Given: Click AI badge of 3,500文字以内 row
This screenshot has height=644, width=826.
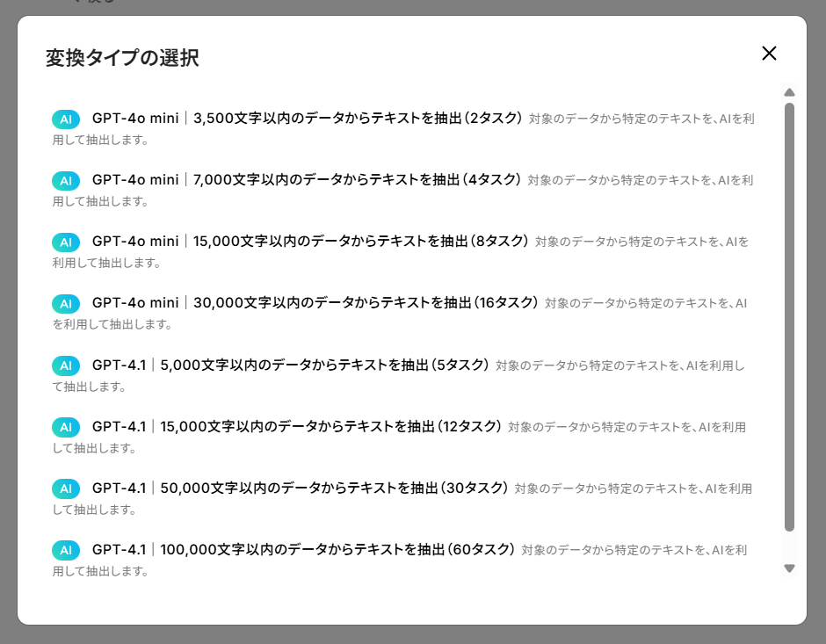Looking at the screenshot, I should pyautogui.click(x=66, y=119).
